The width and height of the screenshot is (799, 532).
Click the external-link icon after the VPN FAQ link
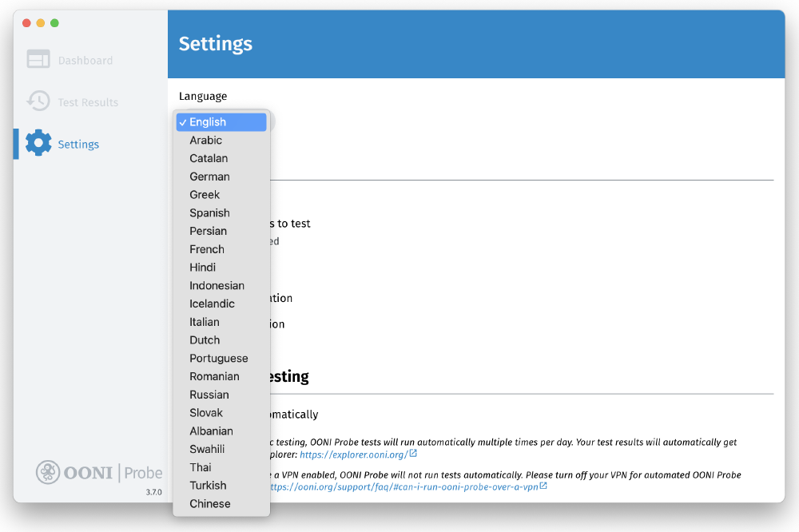(x=545, y=486)
